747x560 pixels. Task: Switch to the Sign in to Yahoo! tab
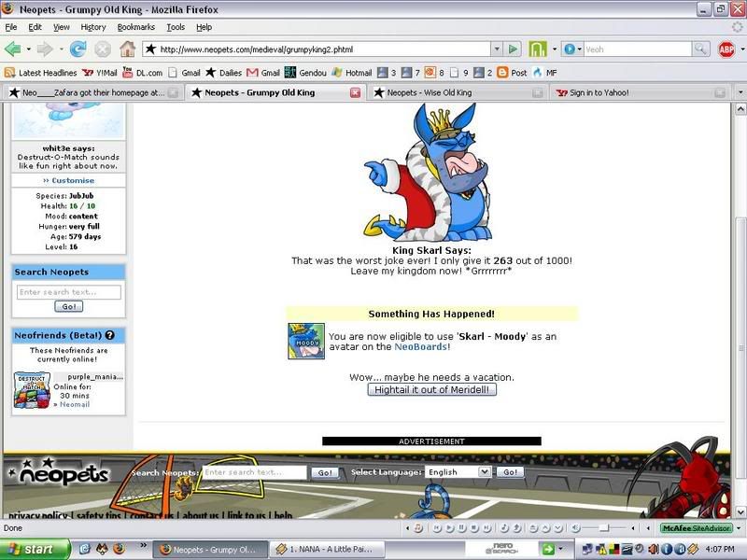[641, 92]
